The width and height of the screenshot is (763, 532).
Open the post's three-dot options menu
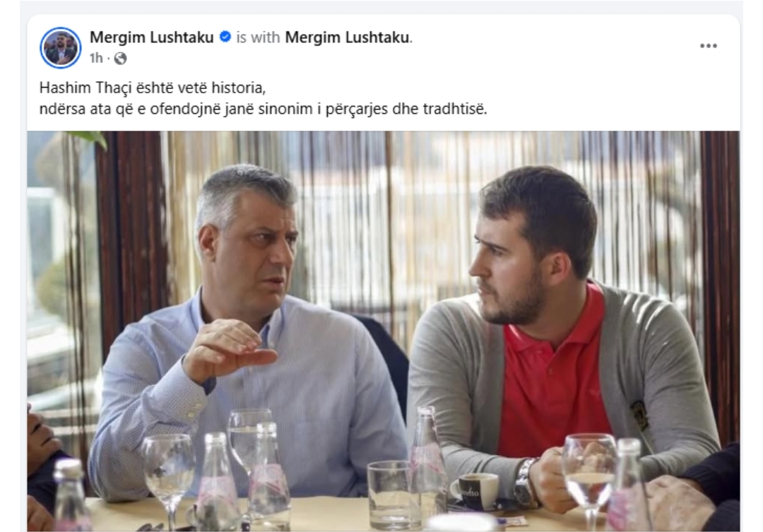click(x=708, y=46)
